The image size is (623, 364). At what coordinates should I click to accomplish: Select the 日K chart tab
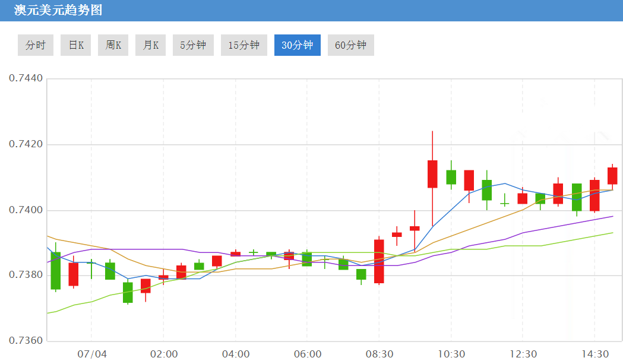[75, 45]
